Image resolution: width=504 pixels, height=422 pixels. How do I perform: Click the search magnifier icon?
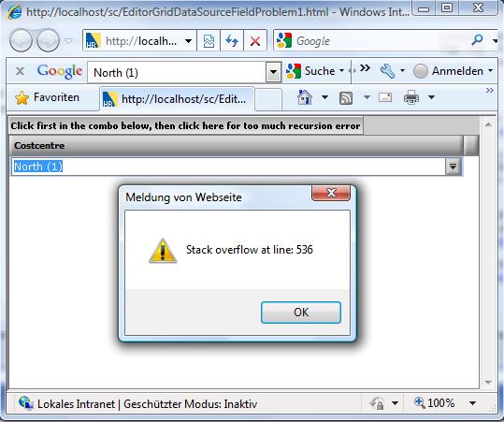(477, 40)
